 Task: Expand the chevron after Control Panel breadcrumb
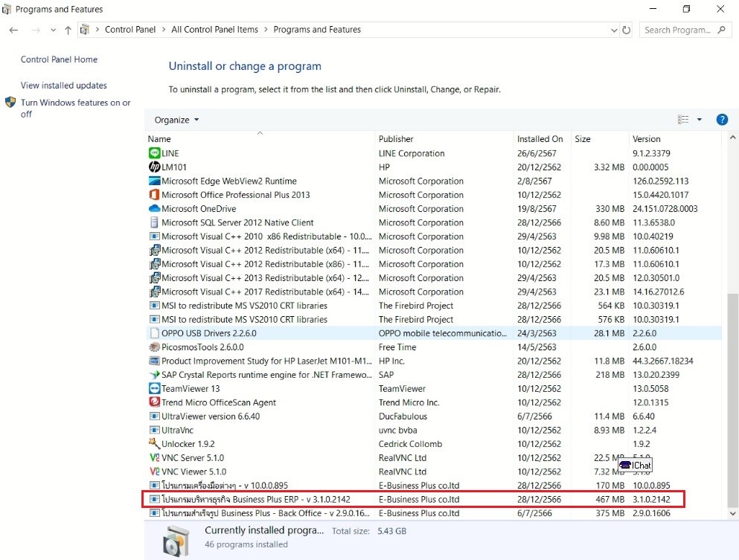click(x=164, y=29)
